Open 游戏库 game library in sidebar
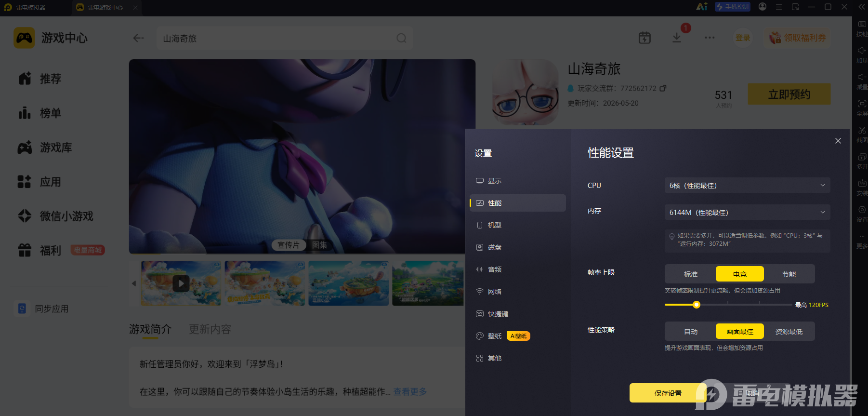 45,147
